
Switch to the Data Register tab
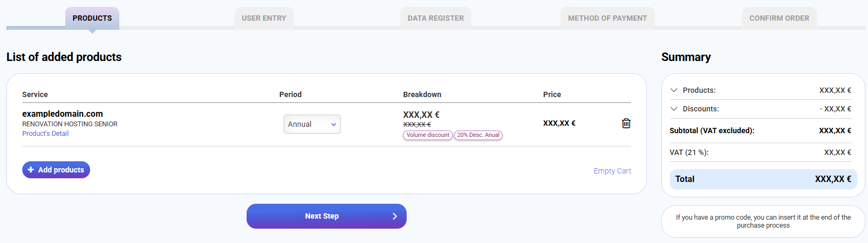click(x=435, y=18)
